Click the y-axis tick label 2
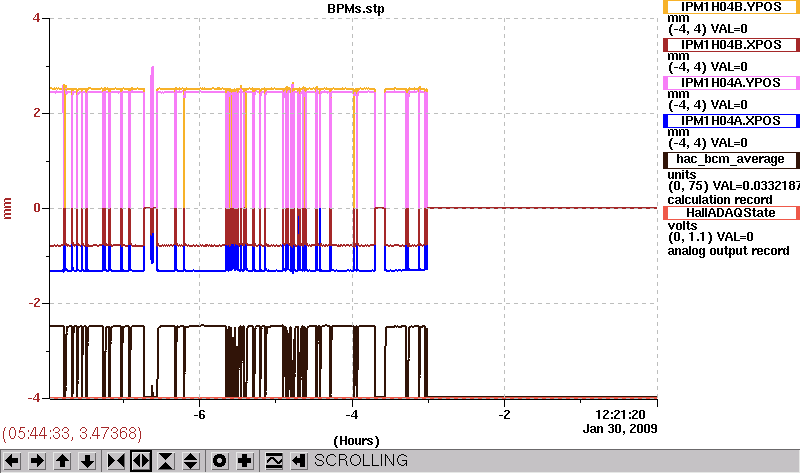 point(37,113)
